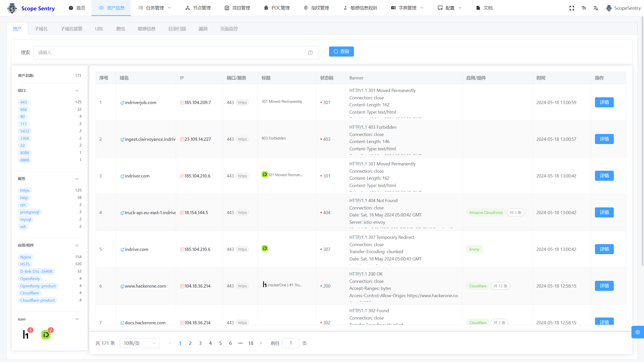Viewport: 644px width, 362px height.
Task: Open the language translation icon
Action: point(596,8)
